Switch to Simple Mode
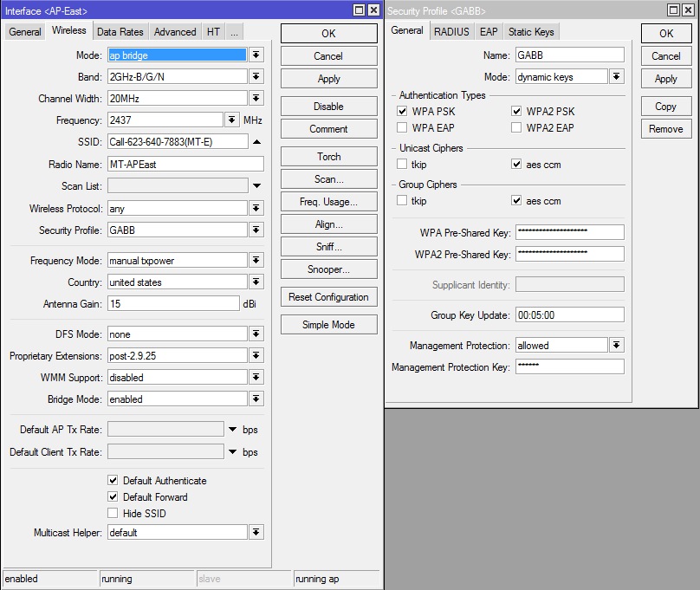The image size is (700, 590). click(x=327, y=326)
